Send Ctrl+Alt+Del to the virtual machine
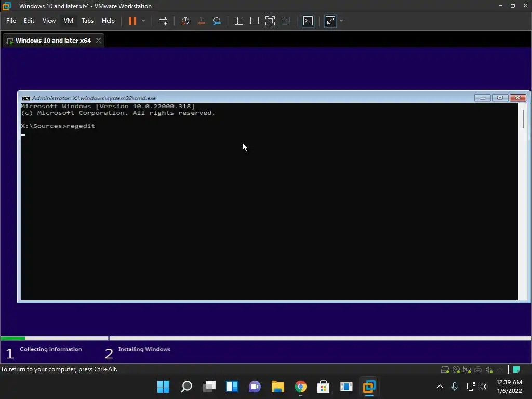 (x=163, y=21)
